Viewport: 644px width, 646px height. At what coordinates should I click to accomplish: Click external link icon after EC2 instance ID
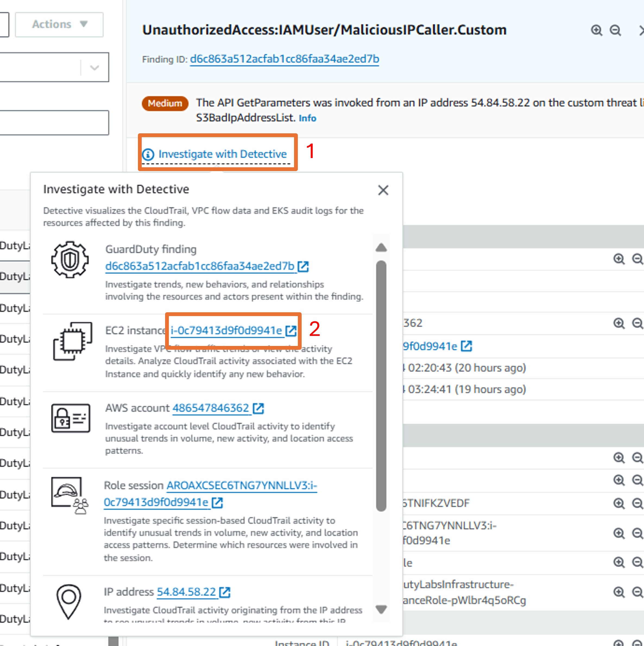pos(291,331)
